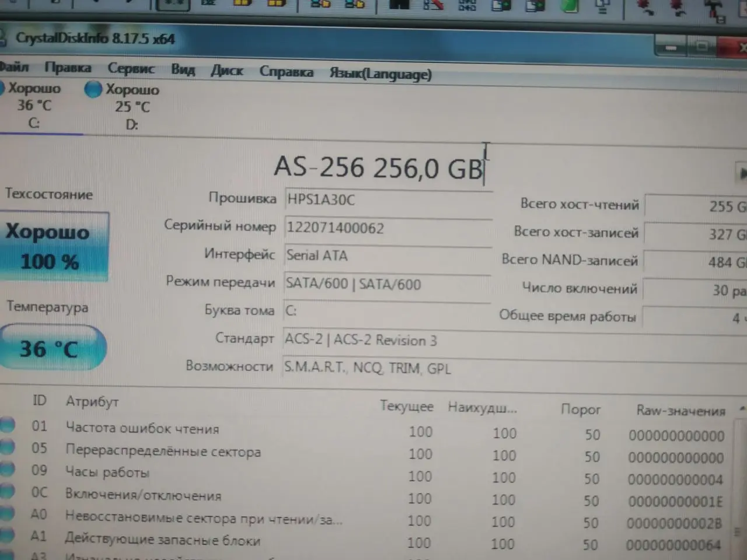Image resolution: width=747 pixels, height=560 pixels.
Task: Click the status circle for attribute A0
Action: [x=6, y=514]
